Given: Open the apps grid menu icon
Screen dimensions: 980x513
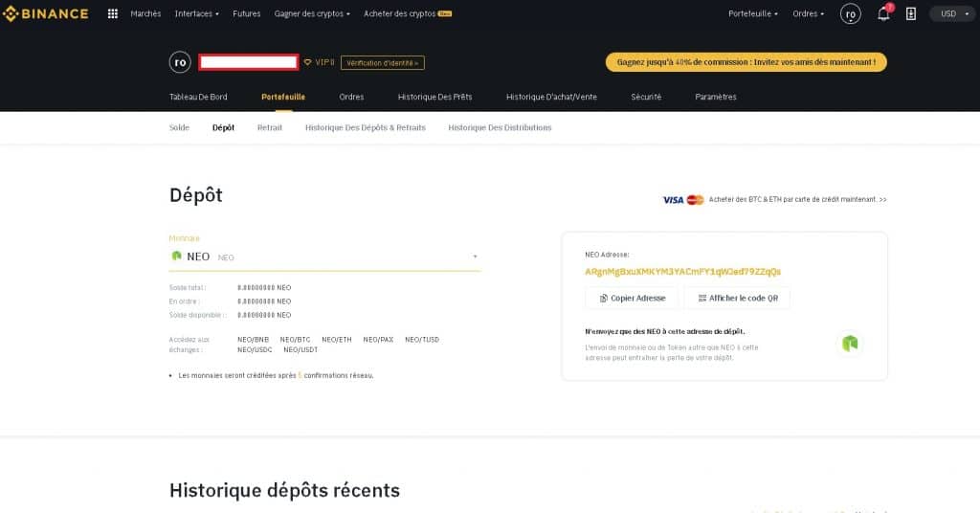Looking at the screenshot, I should pos(113,13).
